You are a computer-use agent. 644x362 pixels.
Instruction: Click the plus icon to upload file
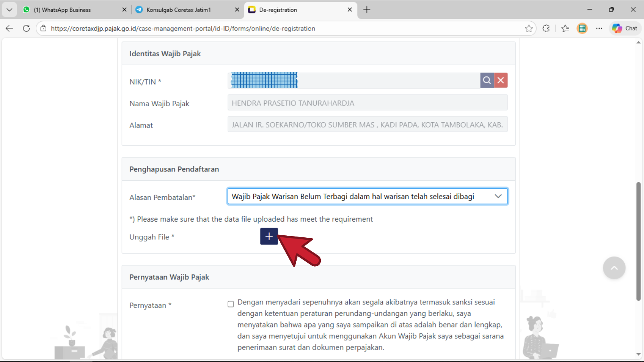[269, 237]
